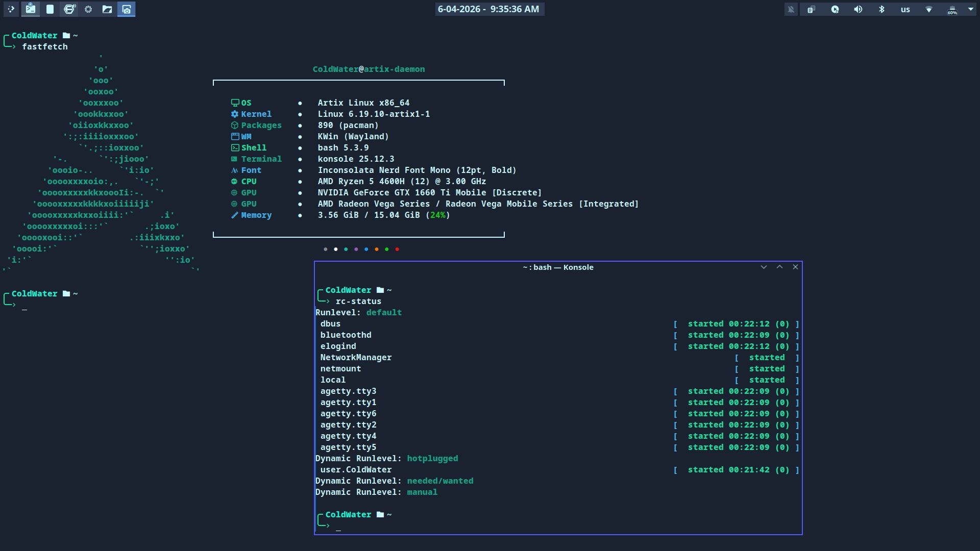Click the Konsole keep-above chevron button

pyautogui.click(x=779, y=267)
